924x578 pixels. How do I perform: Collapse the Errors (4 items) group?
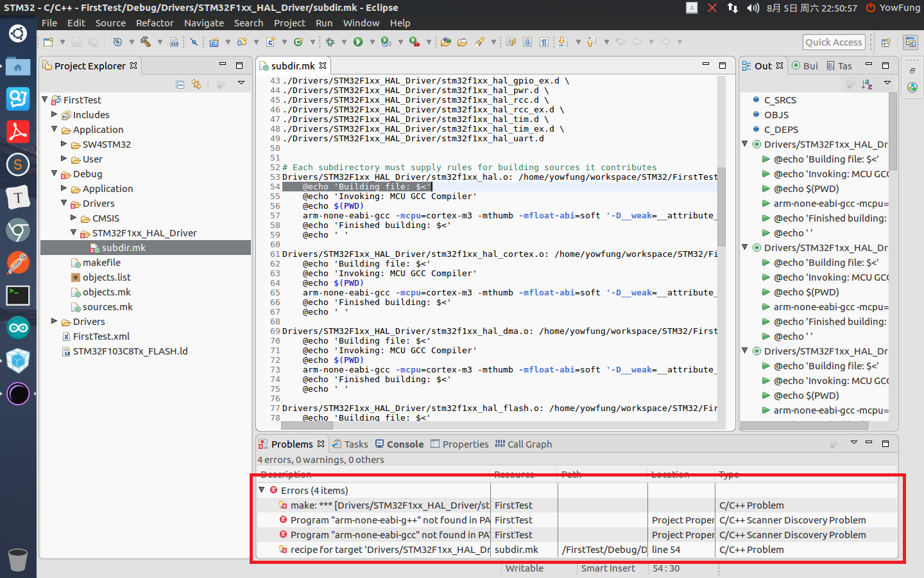pyautogui.click(x=262, y=490)
